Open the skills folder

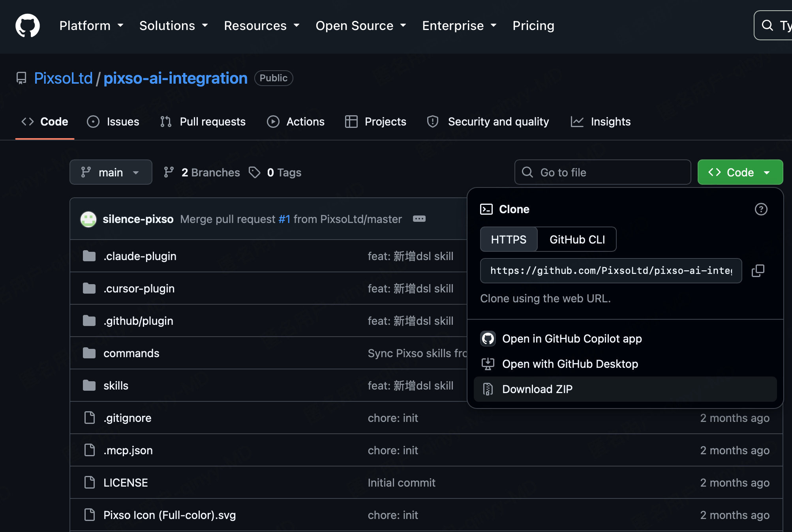point(116,386)
